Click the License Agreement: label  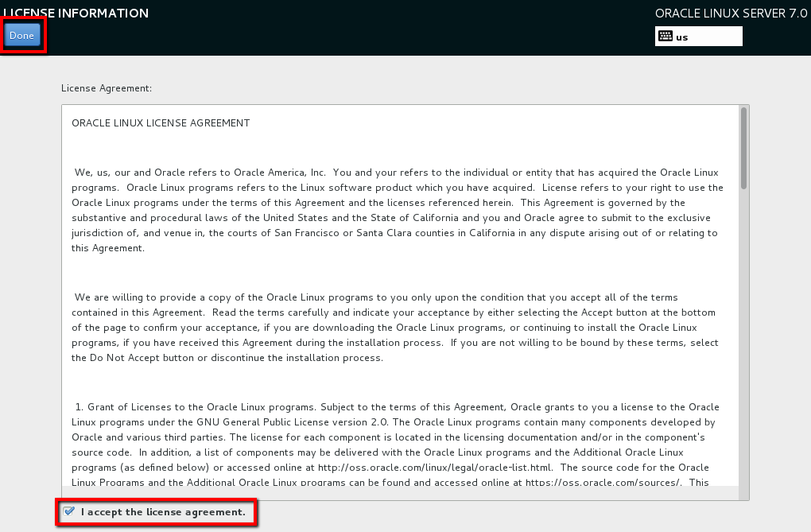(x=107, y=88)
